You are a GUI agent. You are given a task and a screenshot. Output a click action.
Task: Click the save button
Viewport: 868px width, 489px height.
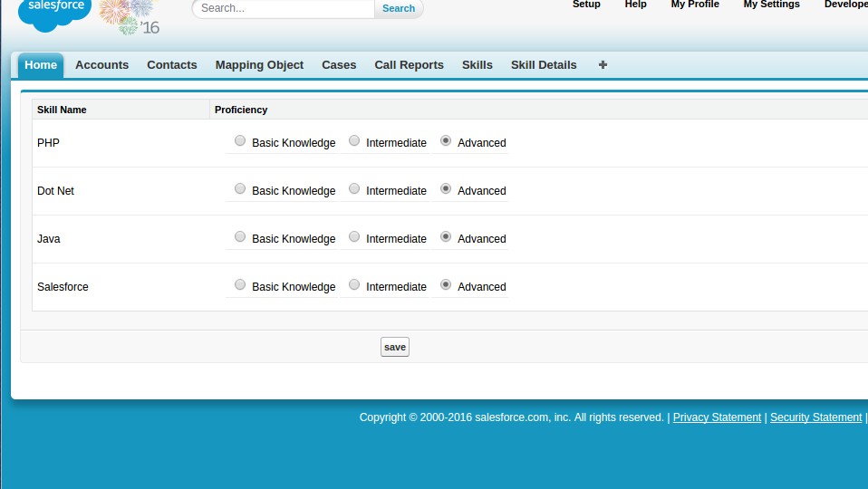(395, 347)
